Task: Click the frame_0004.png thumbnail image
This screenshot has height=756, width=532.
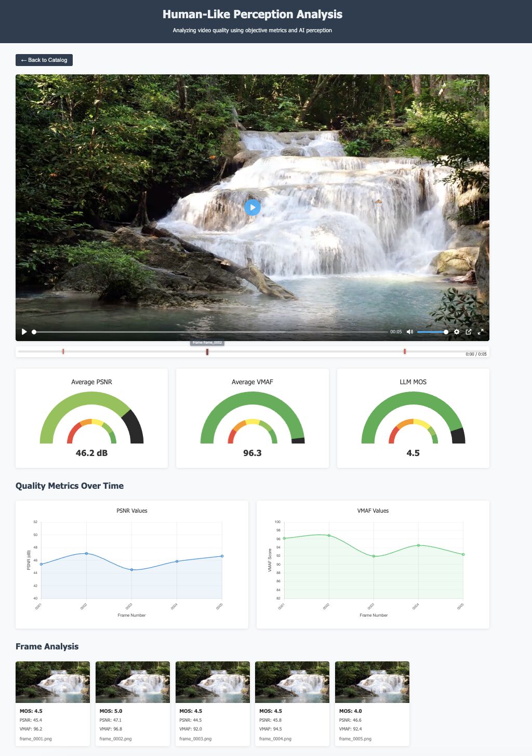Action: click(292, 682)
